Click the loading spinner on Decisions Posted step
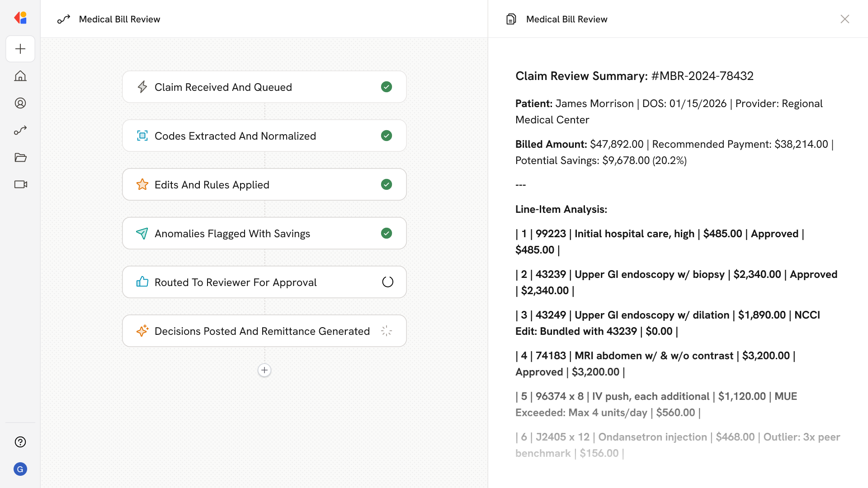Screen dimensions: 868x488 [x=387, y=331]
